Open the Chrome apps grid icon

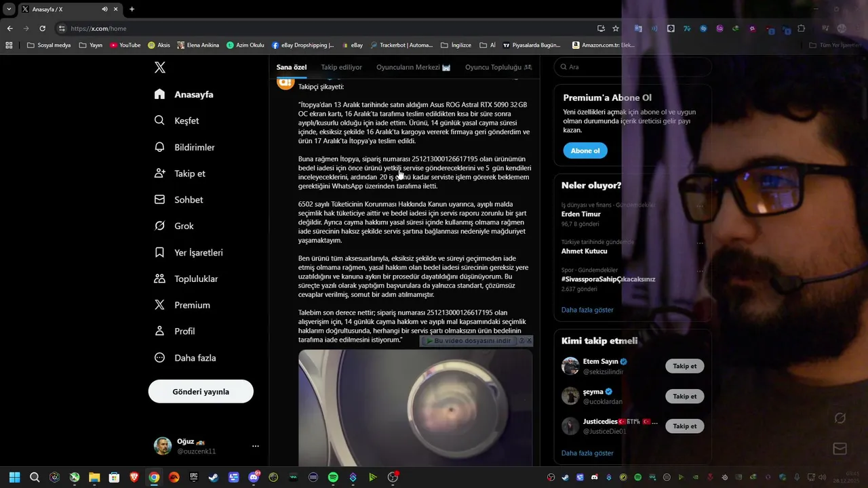[9, 45]
